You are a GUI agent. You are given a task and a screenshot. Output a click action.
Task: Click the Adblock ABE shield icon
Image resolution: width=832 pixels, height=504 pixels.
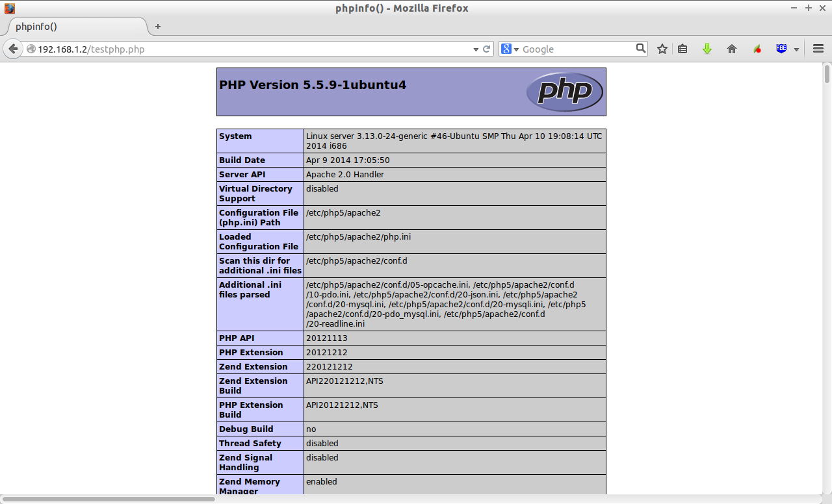781,49
